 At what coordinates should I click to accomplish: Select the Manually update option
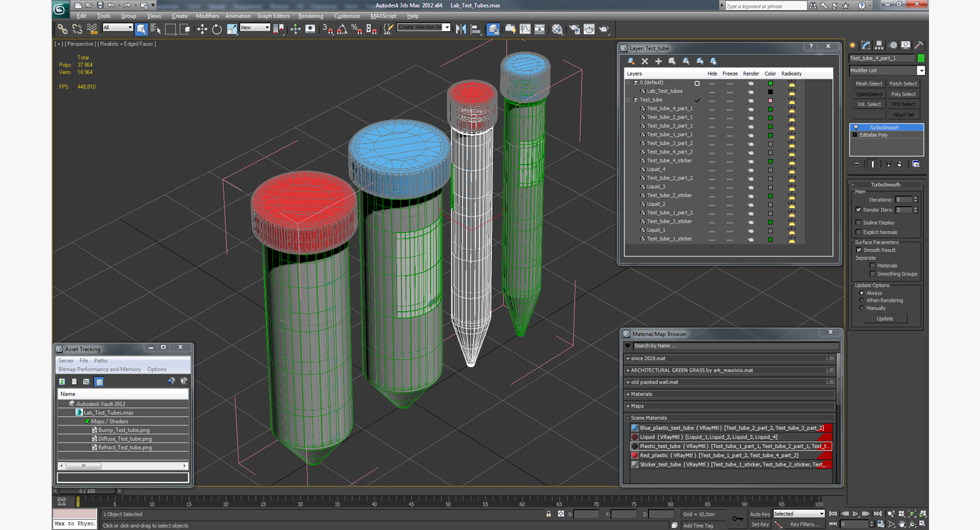tap(861, 308)
